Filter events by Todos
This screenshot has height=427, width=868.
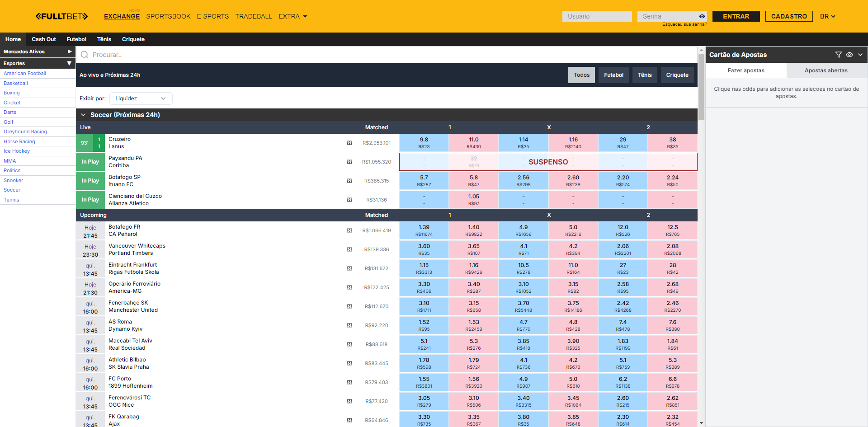pyautogui.click(x=581, y=75)
